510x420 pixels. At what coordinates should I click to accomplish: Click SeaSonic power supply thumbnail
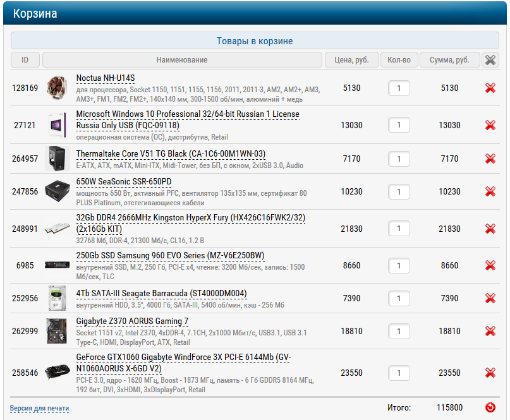point(58,191)
